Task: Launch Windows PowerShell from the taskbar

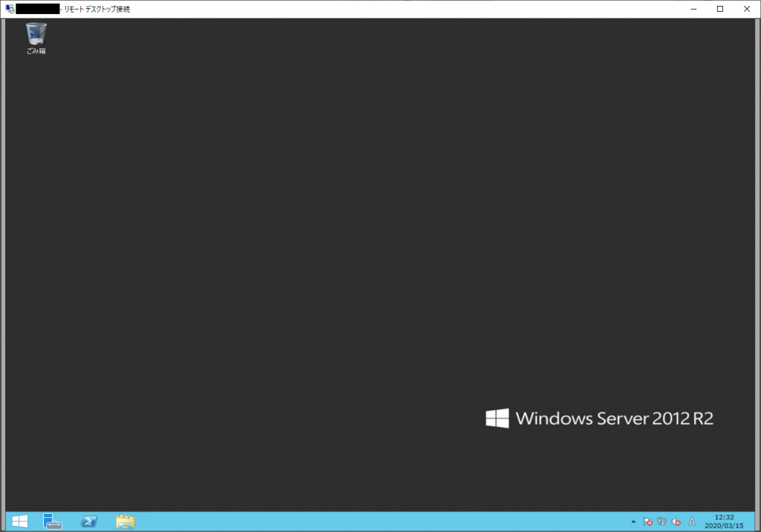Action: (x=89, y=522)
